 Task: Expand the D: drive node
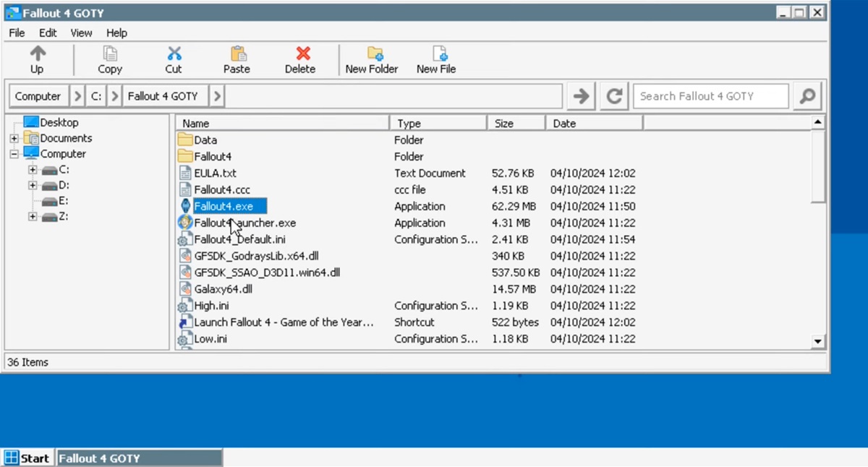33,186
